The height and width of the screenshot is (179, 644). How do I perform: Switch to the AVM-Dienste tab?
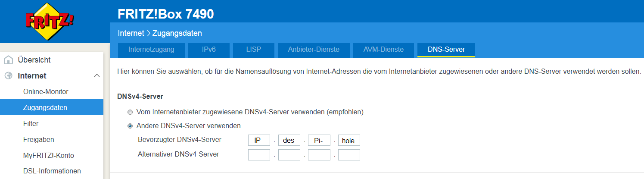point(383,50)
